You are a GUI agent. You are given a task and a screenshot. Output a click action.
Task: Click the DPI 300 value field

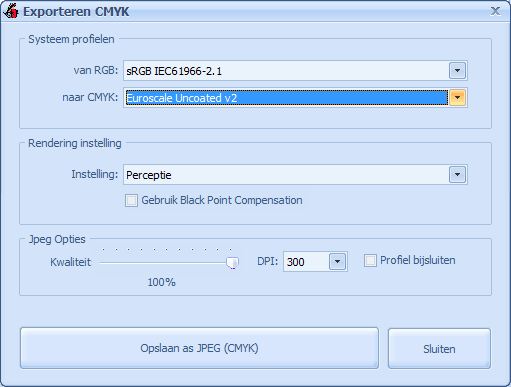(x=306, y=261)
